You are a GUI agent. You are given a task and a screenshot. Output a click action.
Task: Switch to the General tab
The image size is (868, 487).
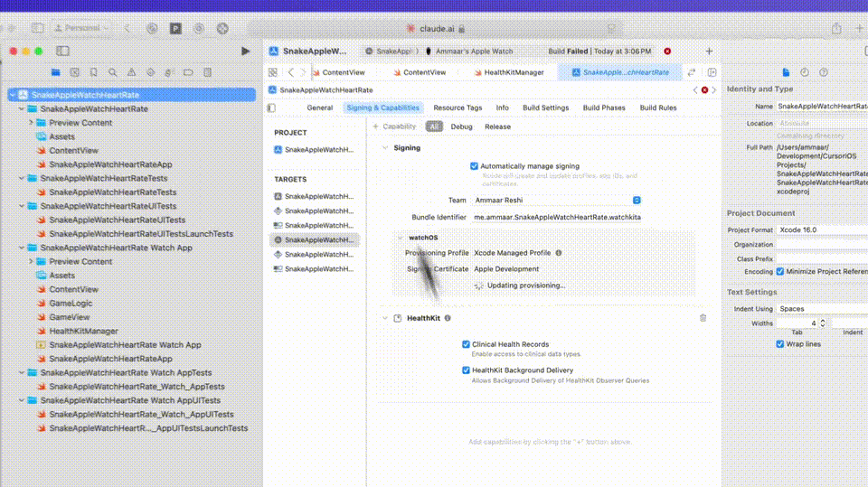click(320, 108)
